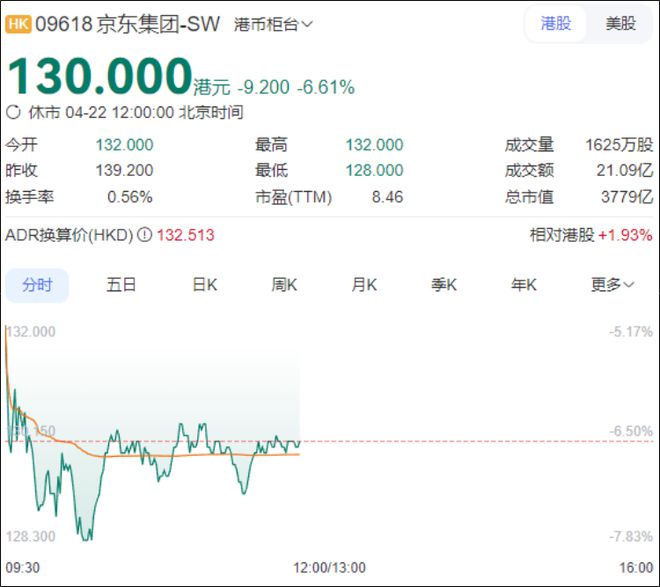This screenshot has width=660, height=587.
Task: Click the 相对港股 +1.93% value
Action: (625, 235)
